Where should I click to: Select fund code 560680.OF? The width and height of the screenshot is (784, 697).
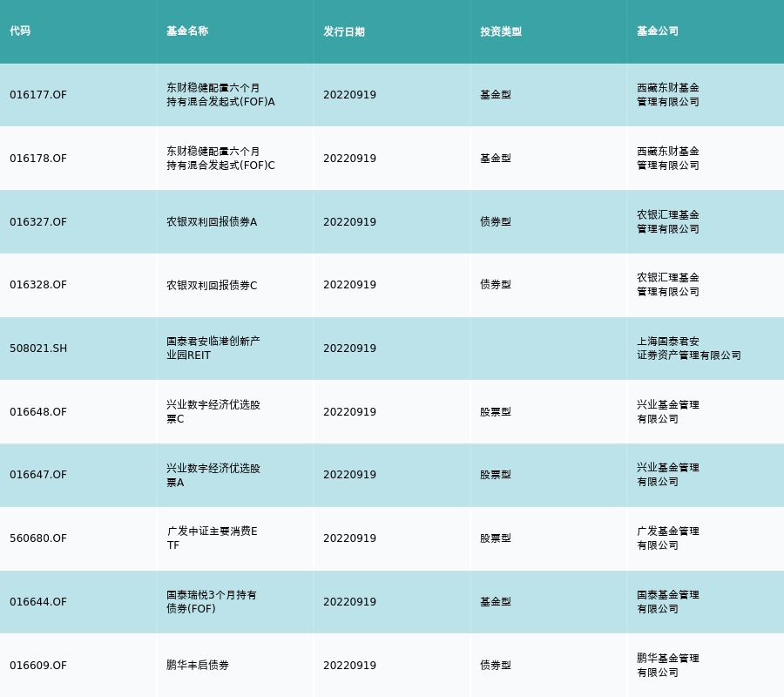pos(38,538)
